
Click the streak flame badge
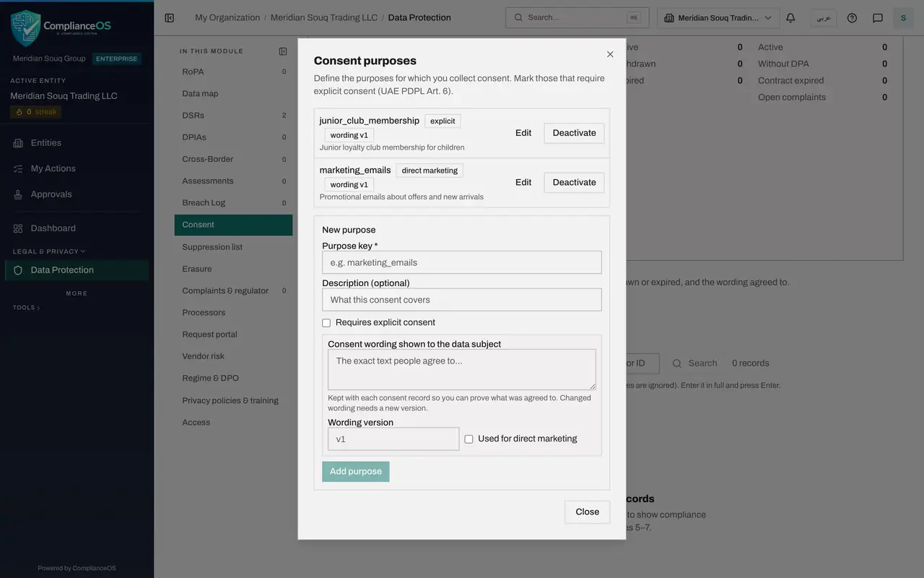[36, 112]
